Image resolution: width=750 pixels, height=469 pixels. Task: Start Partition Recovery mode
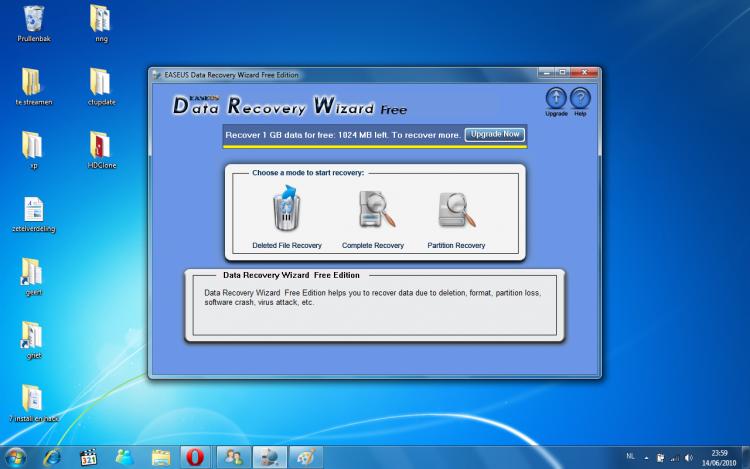456,212
